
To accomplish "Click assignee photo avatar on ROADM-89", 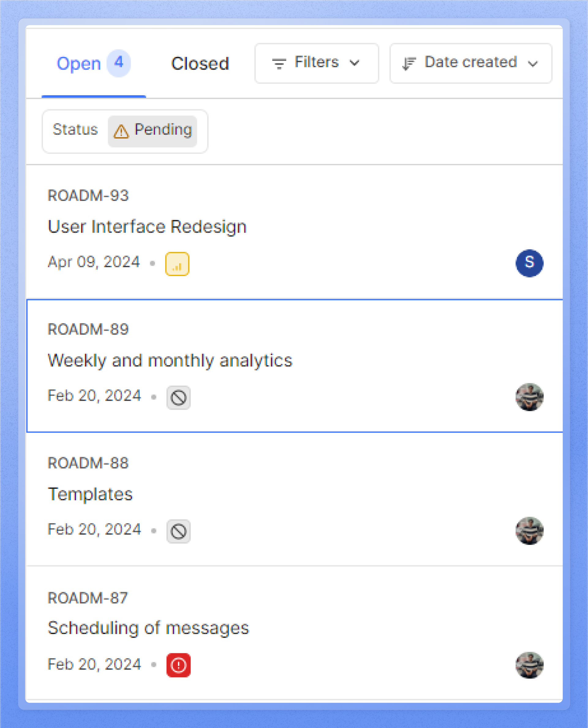I will [x=529, y=397].
